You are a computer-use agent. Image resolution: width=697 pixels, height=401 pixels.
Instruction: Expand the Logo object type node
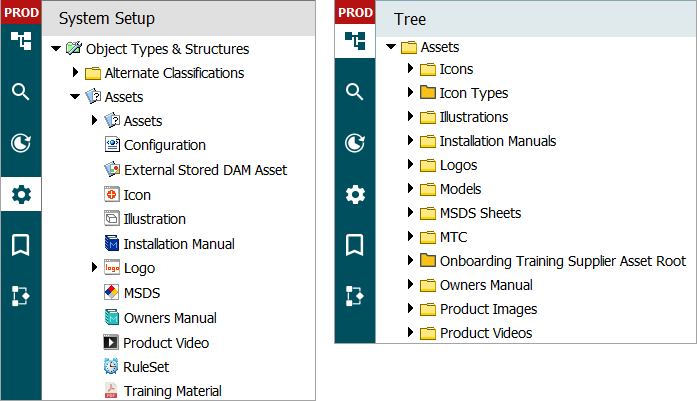coord(94,268)
